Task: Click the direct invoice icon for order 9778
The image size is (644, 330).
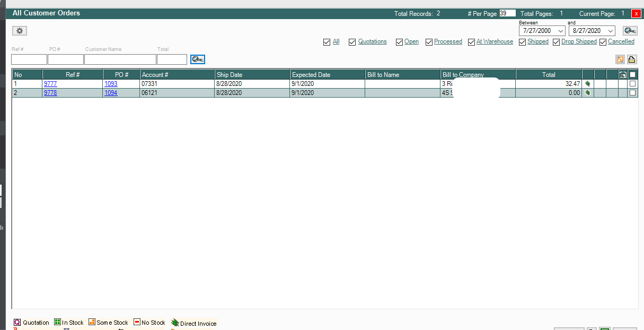Action: pos(588,93)
